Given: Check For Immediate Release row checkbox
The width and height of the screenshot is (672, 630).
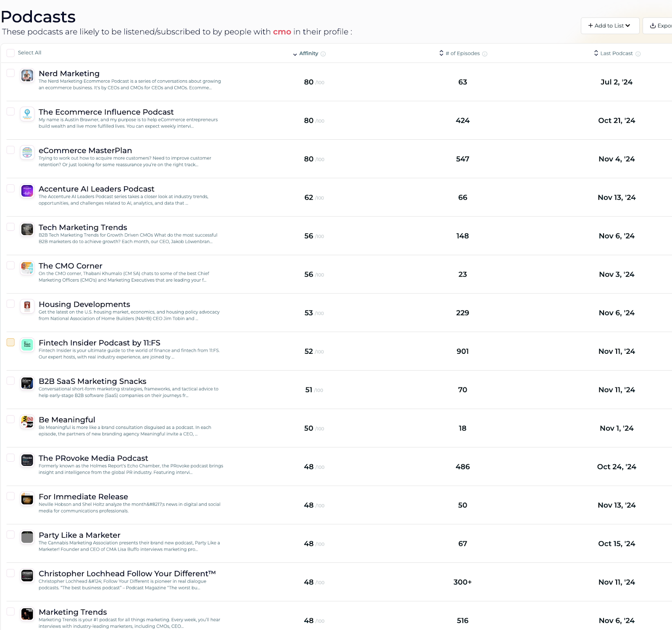Looking at the screenshot, I should [x=10, y=496].
